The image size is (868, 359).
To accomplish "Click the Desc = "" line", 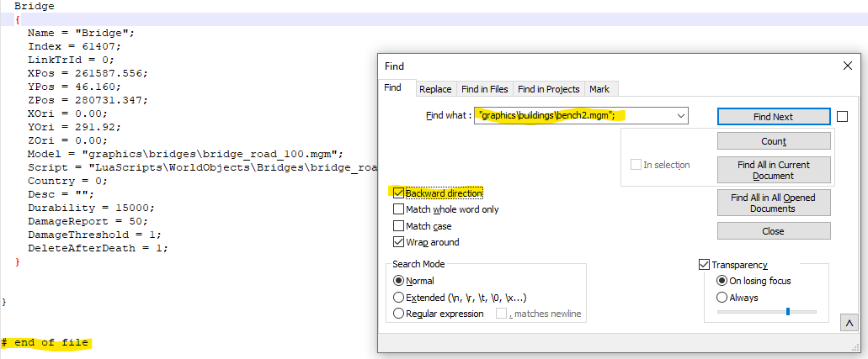I will 61,194.
